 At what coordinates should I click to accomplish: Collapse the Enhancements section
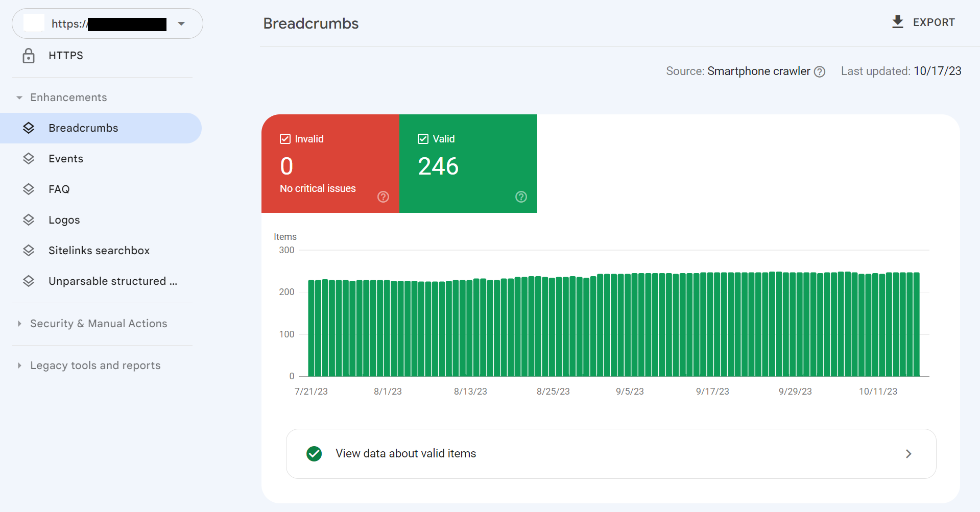(x=19, y=97)
